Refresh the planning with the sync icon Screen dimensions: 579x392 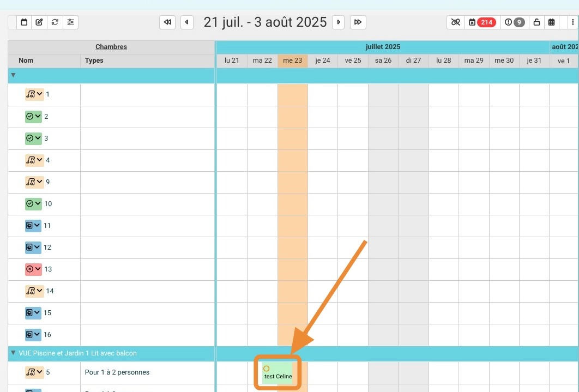point(55,22)
